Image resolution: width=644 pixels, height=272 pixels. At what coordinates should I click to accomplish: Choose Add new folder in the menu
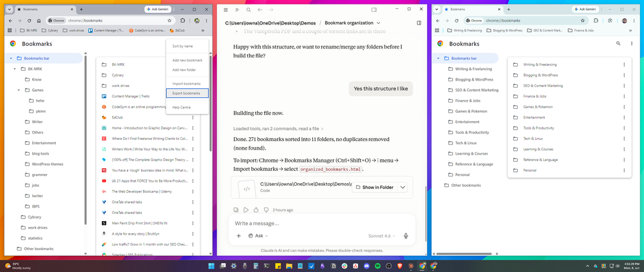click(x=187, y=70)
